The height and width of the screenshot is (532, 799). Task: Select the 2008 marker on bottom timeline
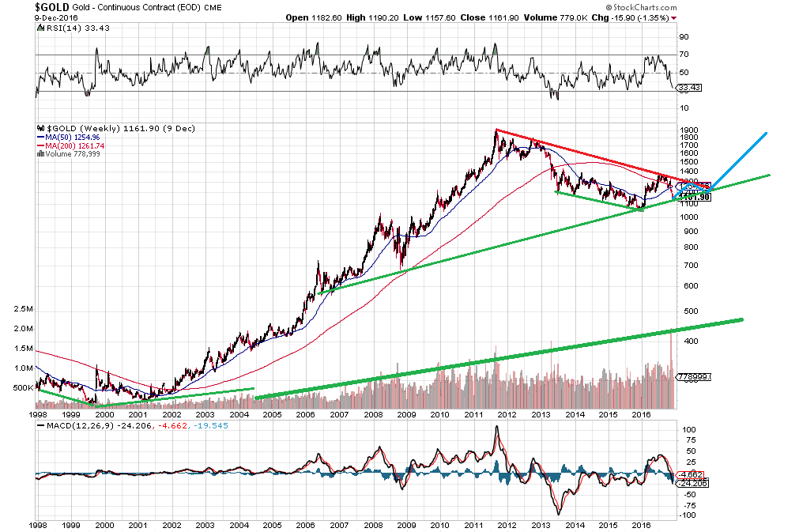point(372,524)
